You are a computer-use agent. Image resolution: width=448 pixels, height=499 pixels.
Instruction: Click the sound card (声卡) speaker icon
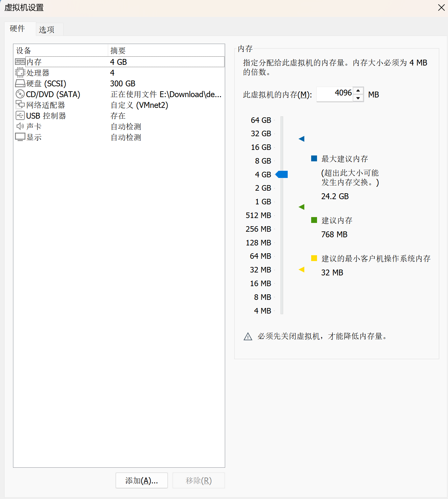point(20,126)
